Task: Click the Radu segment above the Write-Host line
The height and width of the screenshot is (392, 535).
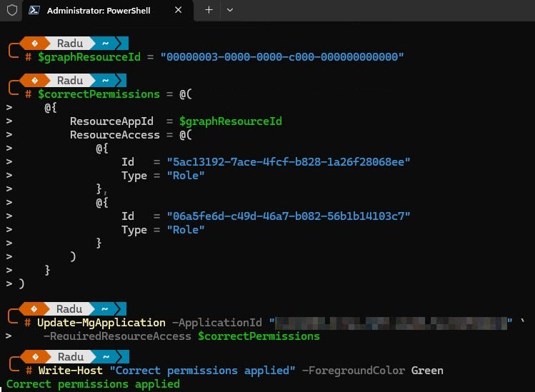Action: 69,356
